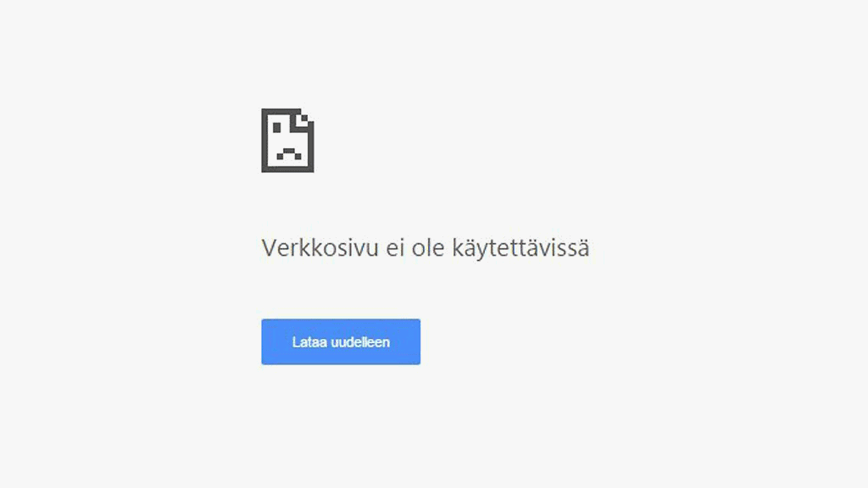Click the blue Lataa uudelleen button

tap(341, 341)
